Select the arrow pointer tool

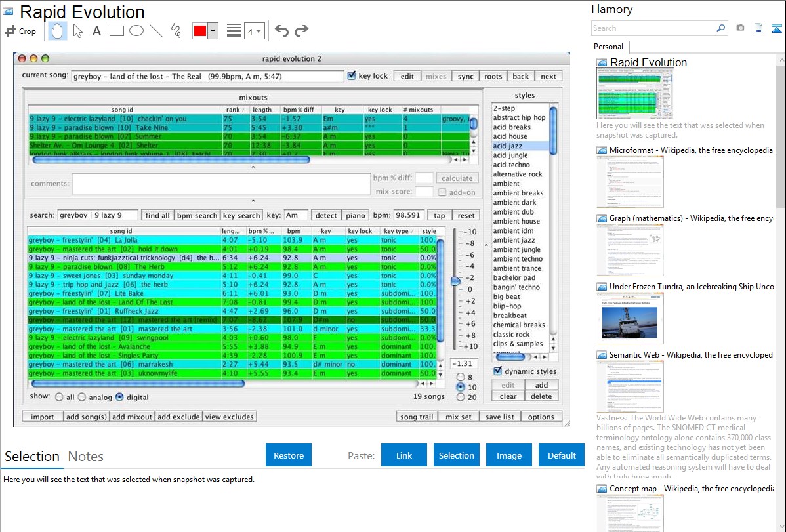[77, 31]
